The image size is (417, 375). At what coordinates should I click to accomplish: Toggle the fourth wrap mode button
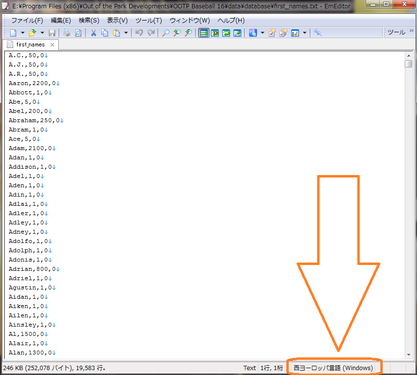coord(237,33)
